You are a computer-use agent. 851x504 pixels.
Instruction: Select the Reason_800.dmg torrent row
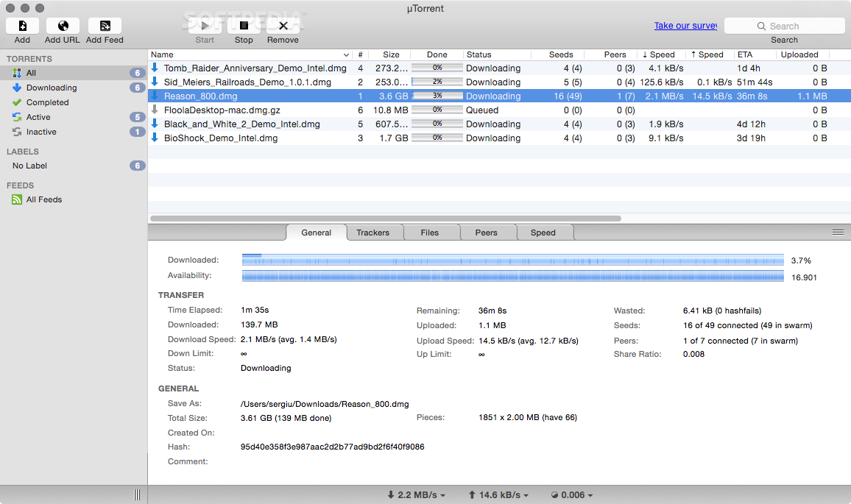pos(499,96)
